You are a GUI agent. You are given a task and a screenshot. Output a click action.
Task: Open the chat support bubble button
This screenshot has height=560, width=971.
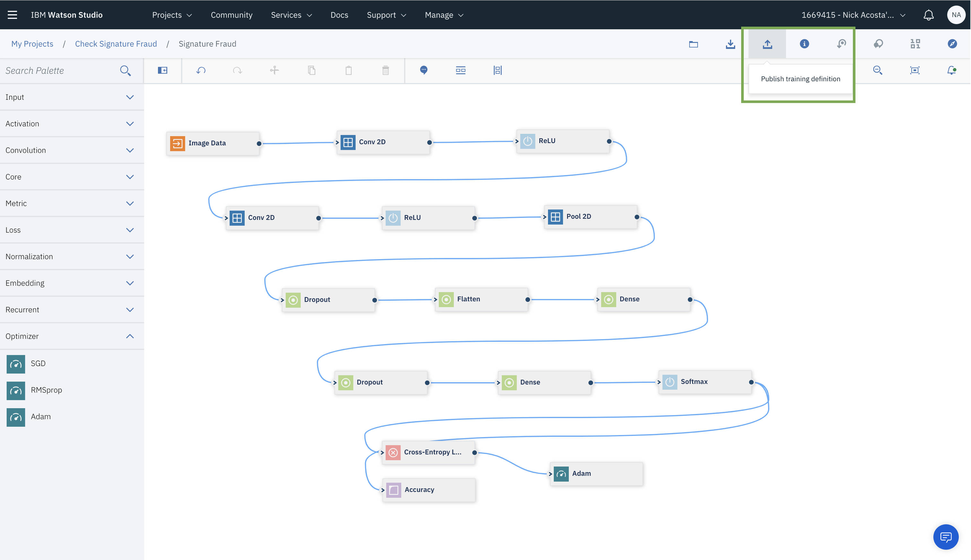pyautogui.click(x=946, y=537)
